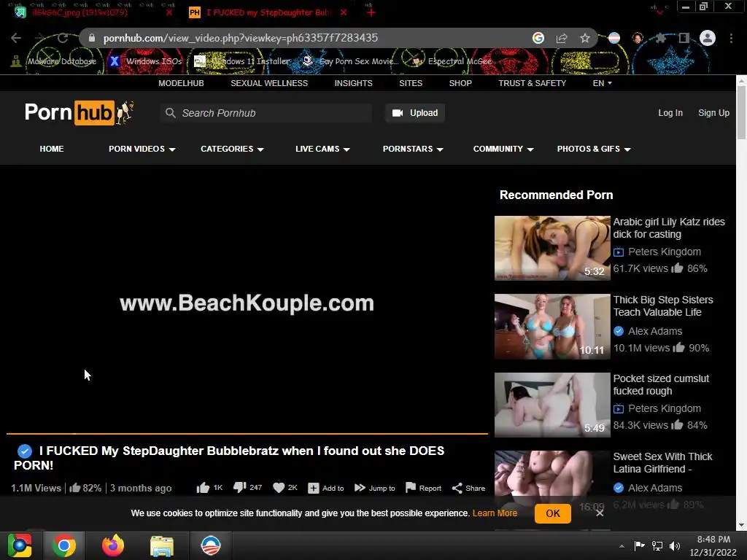This screenshot has width=747, height=560.
Task: Open the Windows 11 Installer bookmark
Action: pyautogui.click(x=242, y=61)
